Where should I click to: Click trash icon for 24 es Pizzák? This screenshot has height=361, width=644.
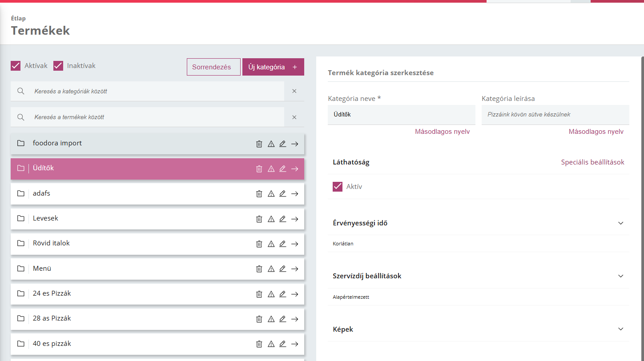point(259,294)
